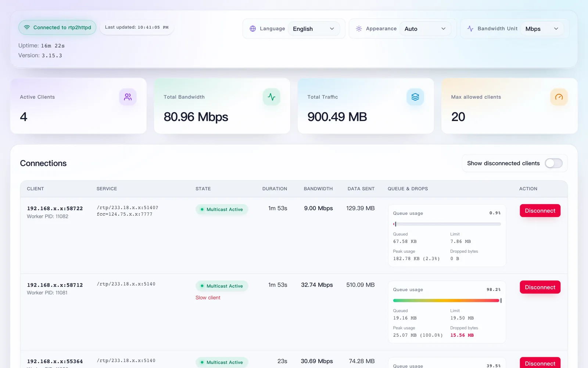
Task: Open the Appearance dropdown showing Auto
Action: coord(425,29)
